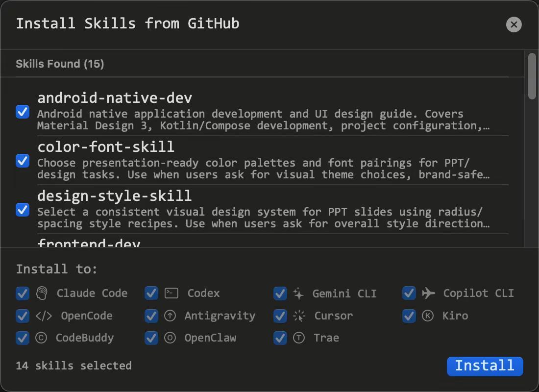Disable installing to Copilot CLI

click(409, 293)
